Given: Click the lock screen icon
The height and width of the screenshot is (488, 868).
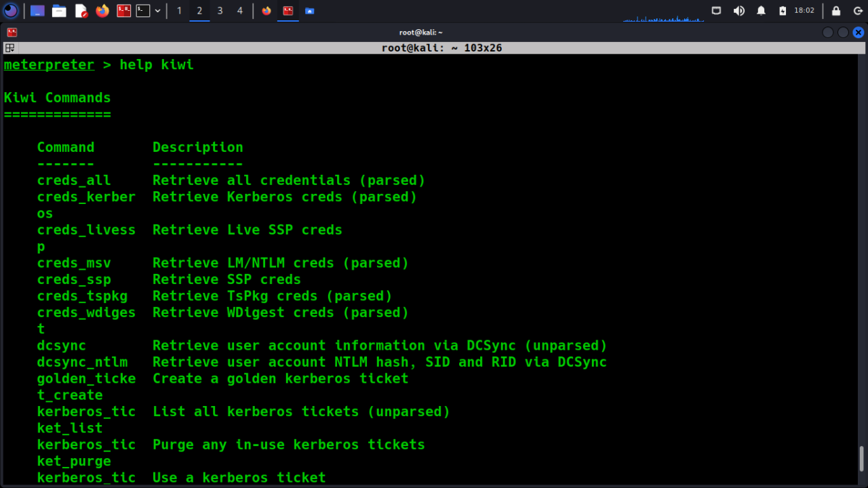Looking at the screenshot, I should tap(836, 11).
